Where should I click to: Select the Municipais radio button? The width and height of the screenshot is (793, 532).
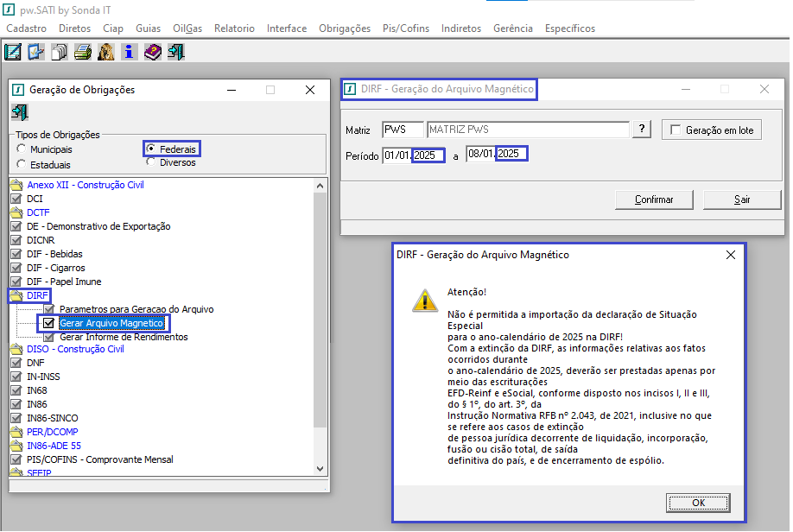pyautogui.click(x=22, y=149)
